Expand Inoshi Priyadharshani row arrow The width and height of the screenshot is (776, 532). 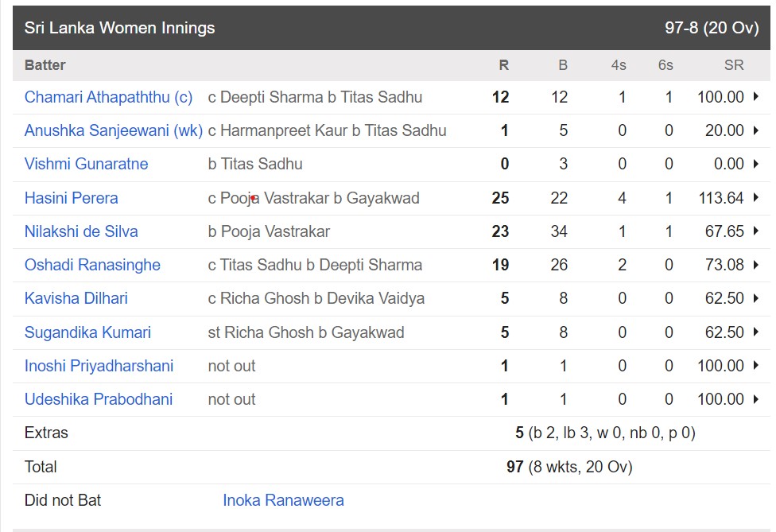(755, 365)
